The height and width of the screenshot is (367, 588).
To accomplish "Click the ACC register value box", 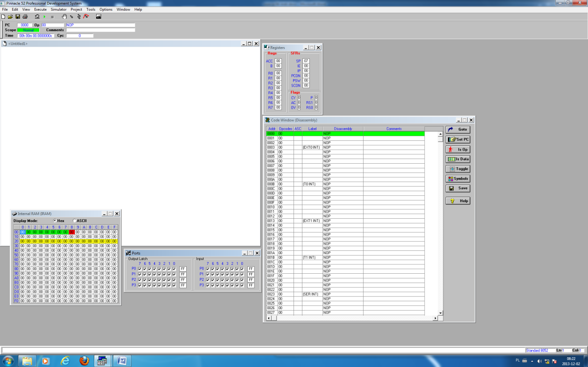I will (x=278, y=61).
